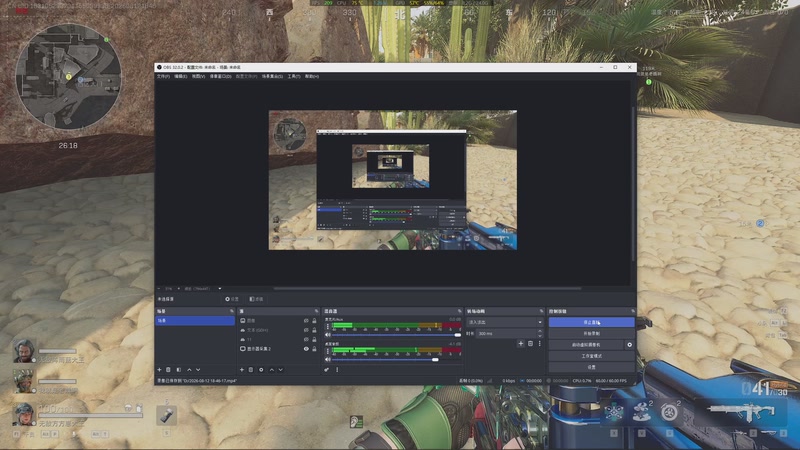
Task: Open the 场景集合(S) menu
Action: pos(272,76)
